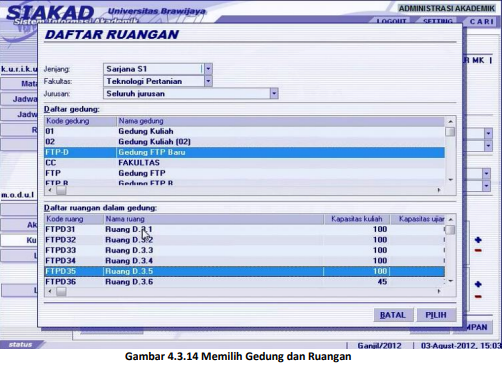
Task: Select room FTPD32 Ruang D.3.2
Action: click(244, 240)
